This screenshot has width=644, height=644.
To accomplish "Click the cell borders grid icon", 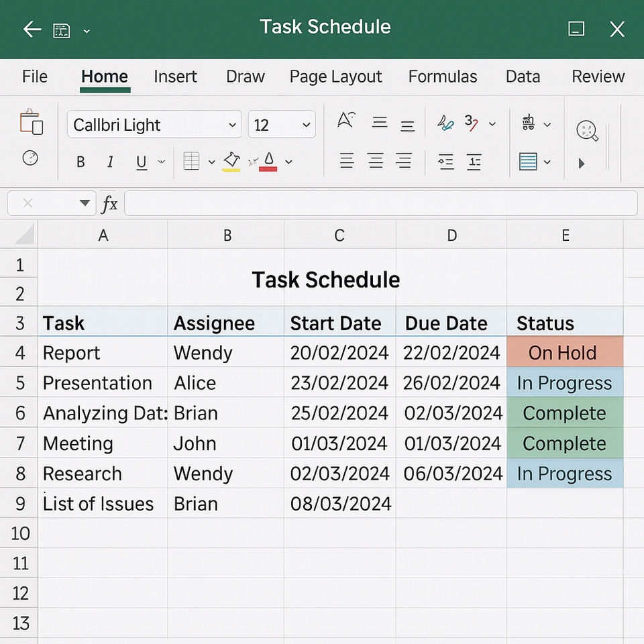I will point(192,162).
